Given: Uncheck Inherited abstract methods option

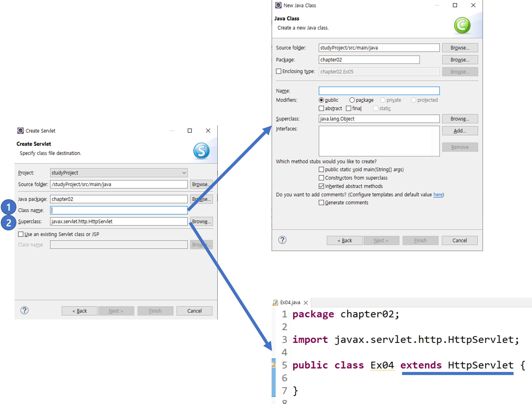Looking at the screenshot, I should point(321,186).
